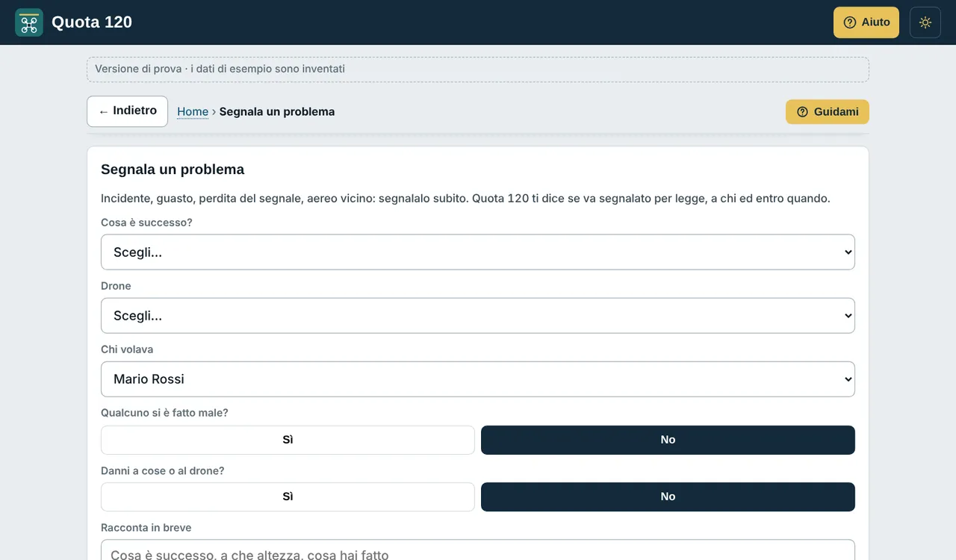Open the Aiuto help button
956x560 pixels.
tap(866, 22)
